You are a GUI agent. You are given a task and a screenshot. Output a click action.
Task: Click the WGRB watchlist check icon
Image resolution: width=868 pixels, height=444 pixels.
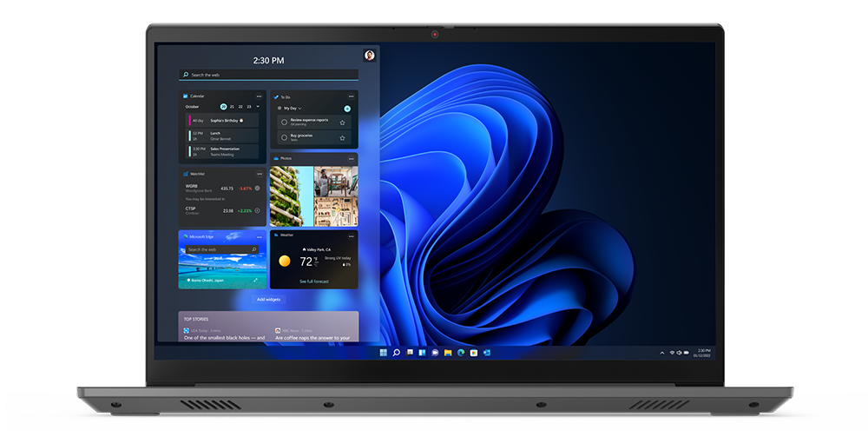tap(258, 189)
